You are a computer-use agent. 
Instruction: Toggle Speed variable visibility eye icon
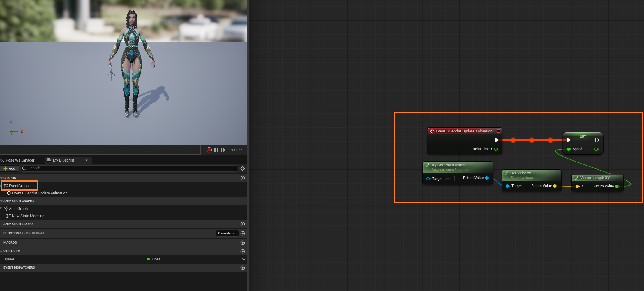pos(244,259)
